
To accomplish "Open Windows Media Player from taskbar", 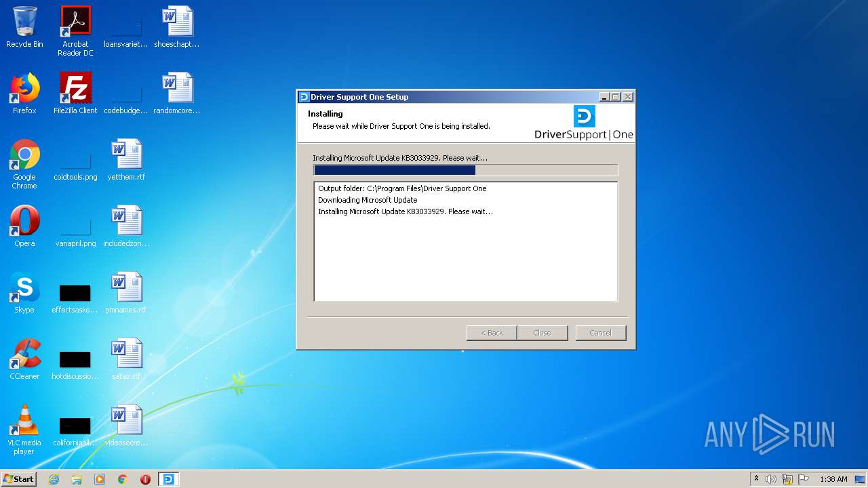I will tap(100, 479).
